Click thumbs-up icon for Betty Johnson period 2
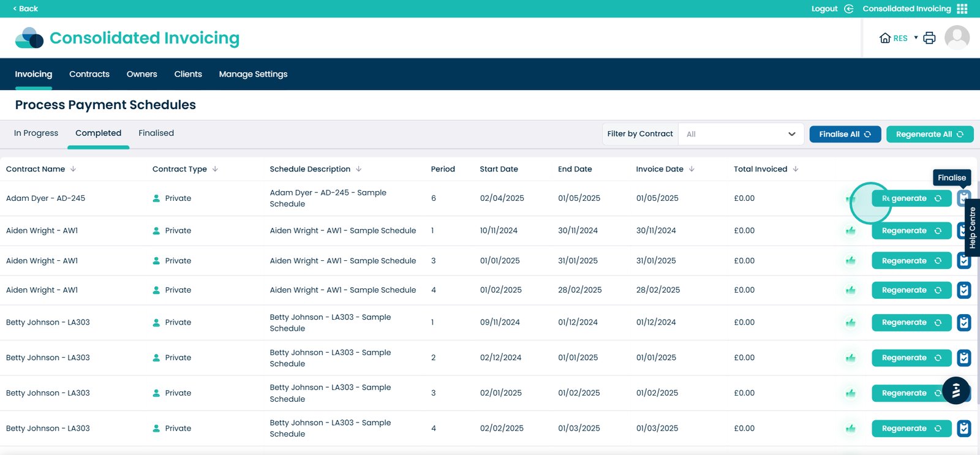The width and height of the screenshot is (980, 455). (x=850, y=358)
